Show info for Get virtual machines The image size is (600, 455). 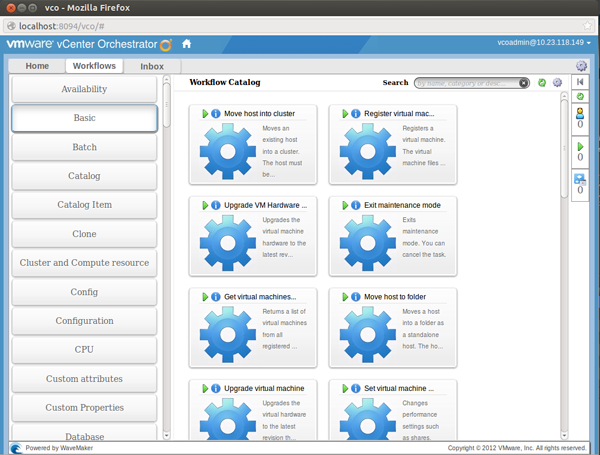(216, 297)
